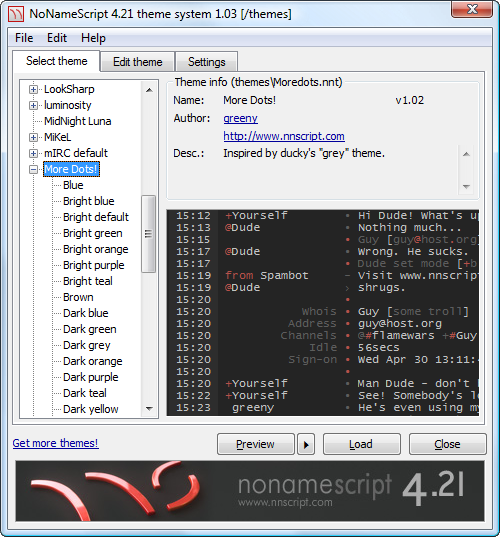Select the Bright blue scheme

89,201
